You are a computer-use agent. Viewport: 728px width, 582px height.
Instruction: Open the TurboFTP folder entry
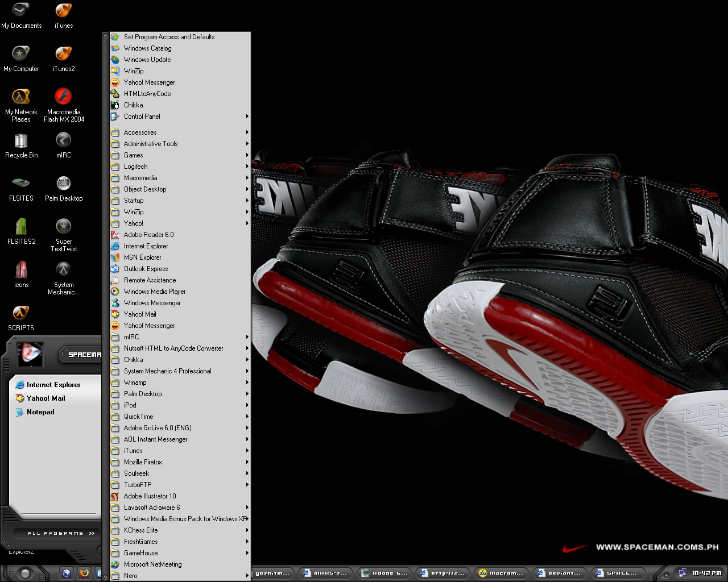coord(180,485)
